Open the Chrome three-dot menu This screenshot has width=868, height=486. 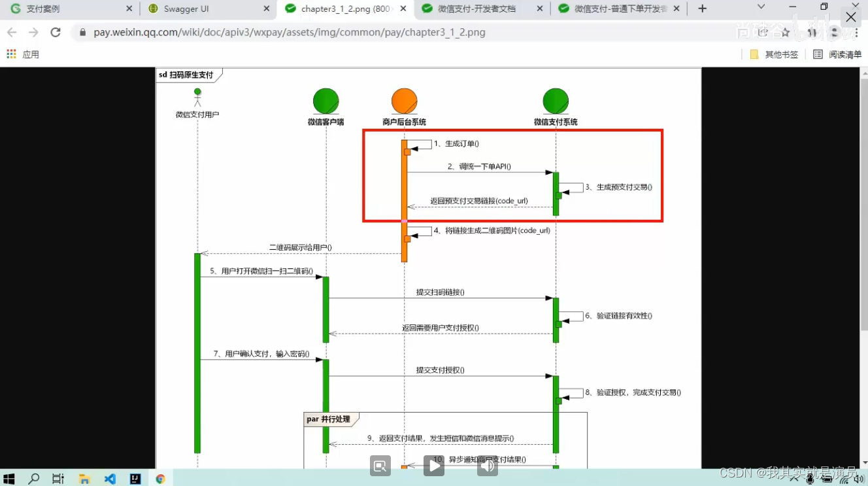point(856,32)
